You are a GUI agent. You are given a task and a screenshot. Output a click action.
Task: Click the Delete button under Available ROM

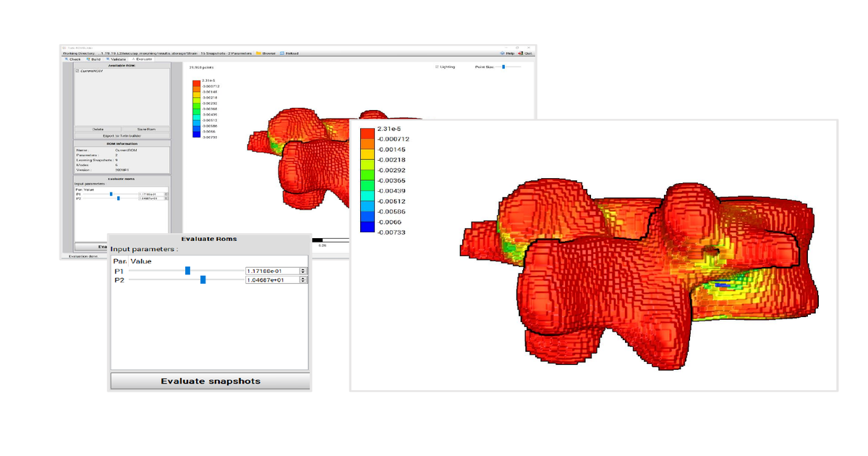[98, 129]
